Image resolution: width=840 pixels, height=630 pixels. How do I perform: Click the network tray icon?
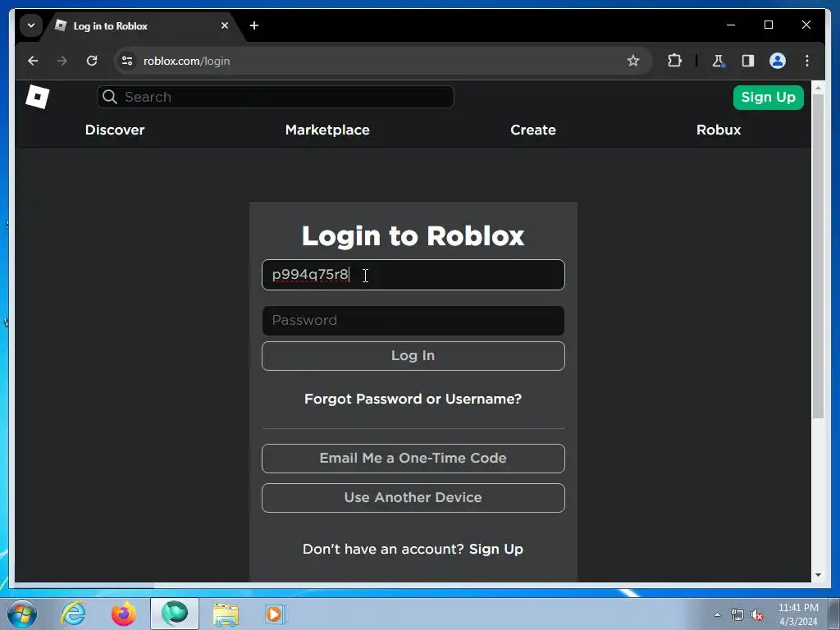[737, 614]
